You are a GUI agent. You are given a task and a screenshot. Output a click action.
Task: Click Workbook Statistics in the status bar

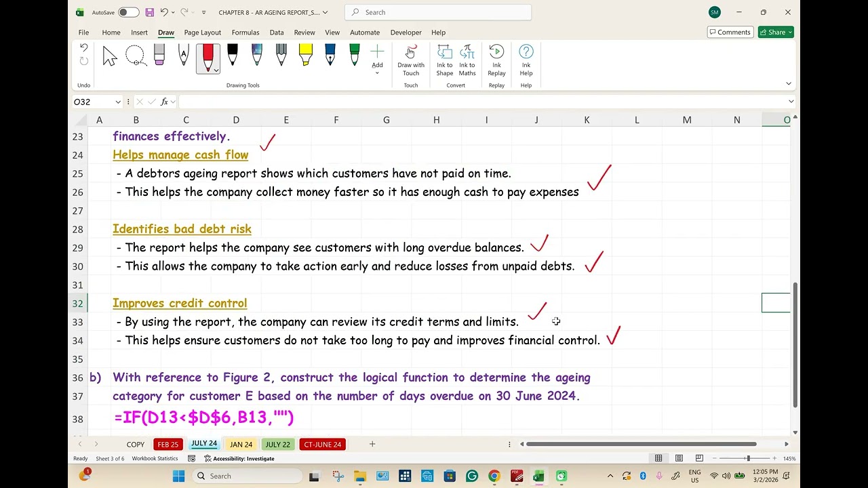click(x=155, y=459)
